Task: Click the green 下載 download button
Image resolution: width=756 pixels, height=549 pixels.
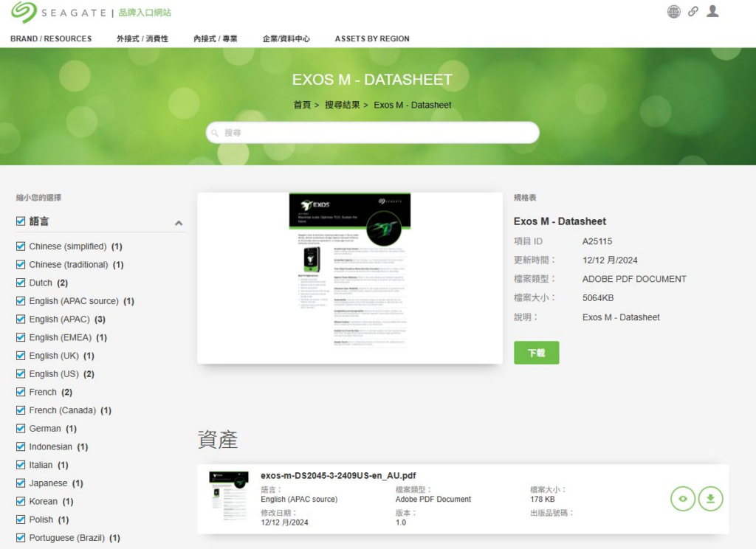Action: point(536,353)
